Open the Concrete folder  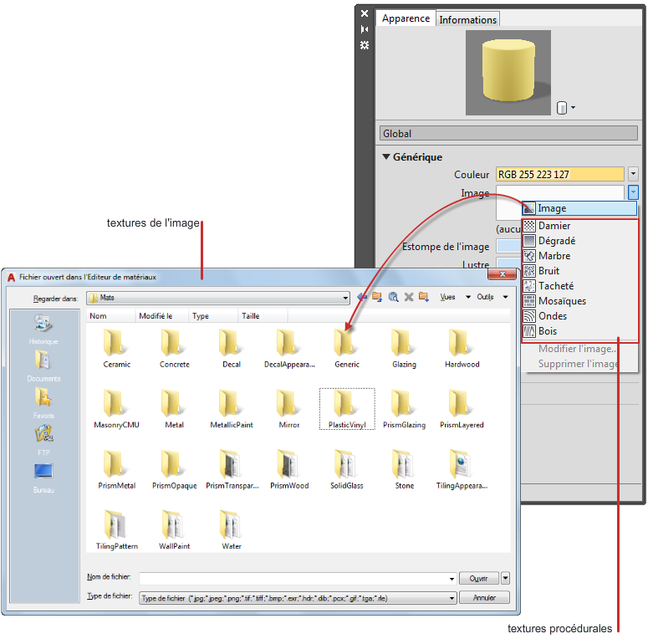click(174, 348)
